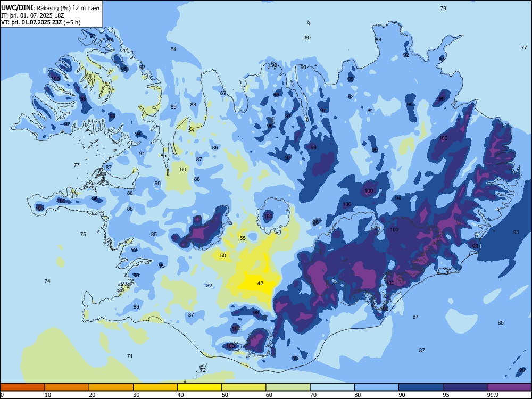Click the 82 humidity value on the map
Image resolution: width=532 pixels, height=399 pixels.
pyautogui.click(x=209, y=286)
